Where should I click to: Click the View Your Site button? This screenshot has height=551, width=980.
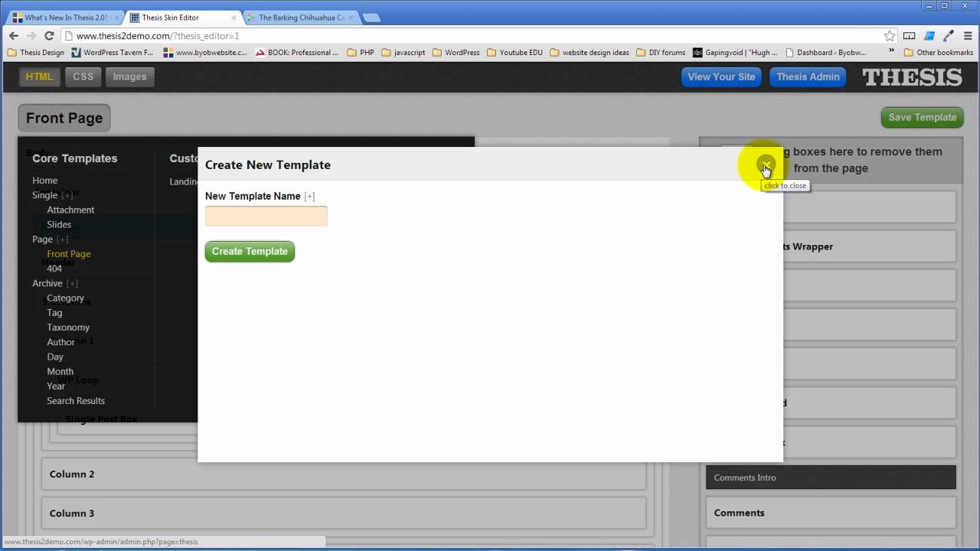tap(721, 77)
